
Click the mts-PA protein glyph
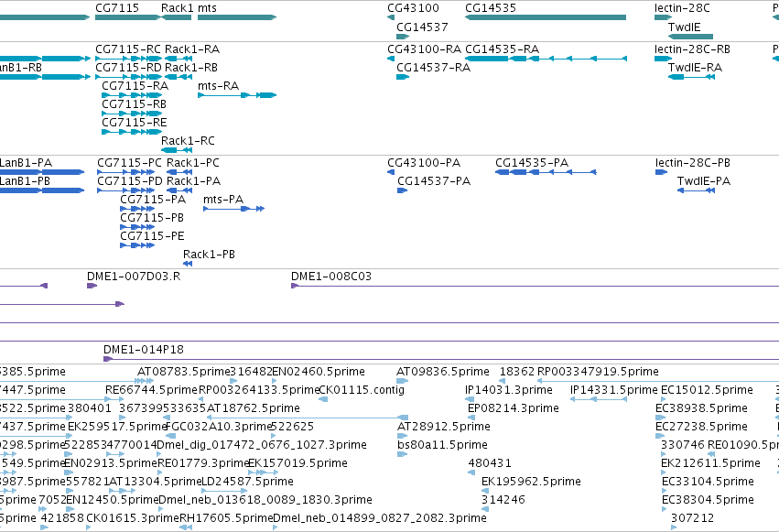(233, 209)
